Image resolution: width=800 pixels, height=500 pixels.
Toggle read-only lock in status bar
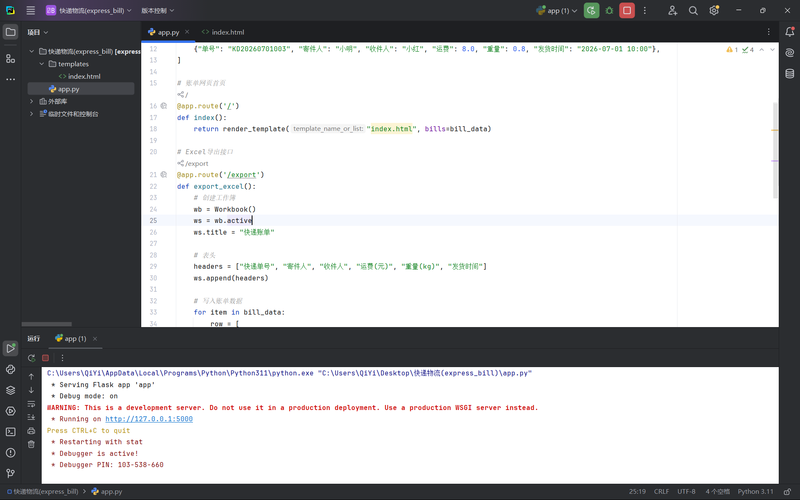coord(788,492)
